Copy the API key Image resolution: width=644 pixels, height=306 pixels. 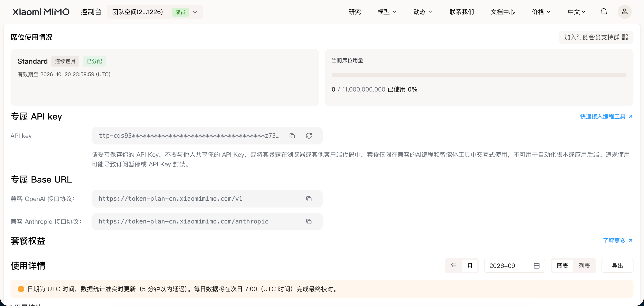coord(292,136)
